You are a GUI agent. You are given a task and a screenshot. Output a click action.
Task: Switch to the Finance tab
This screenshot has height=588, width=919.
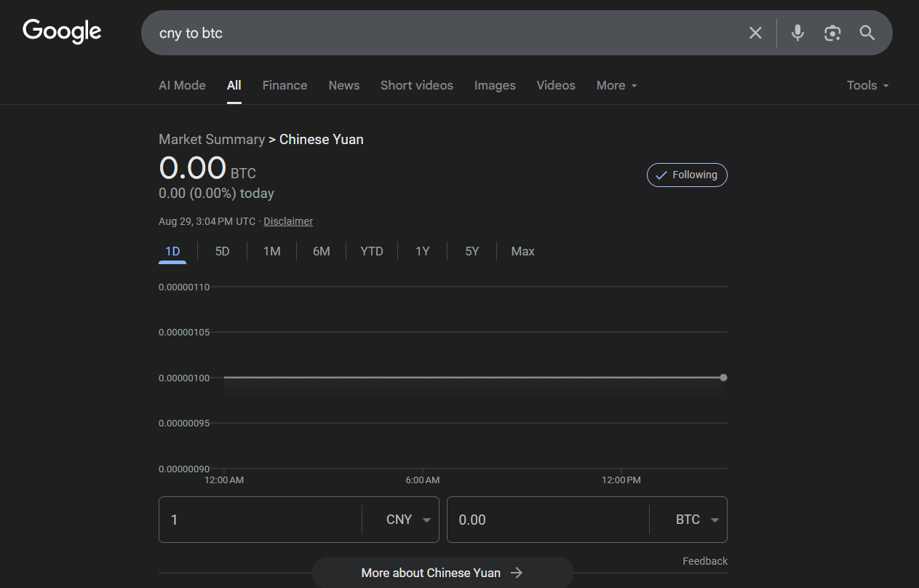(x=285, y=85)
